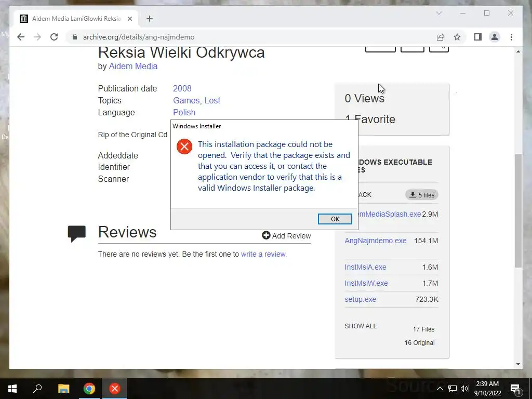The width and height of the screenshot is (532, 399).
Task: Click the 'Rip of the Original Cd' text
Action: pyautogui.click(x=132, y=135)
